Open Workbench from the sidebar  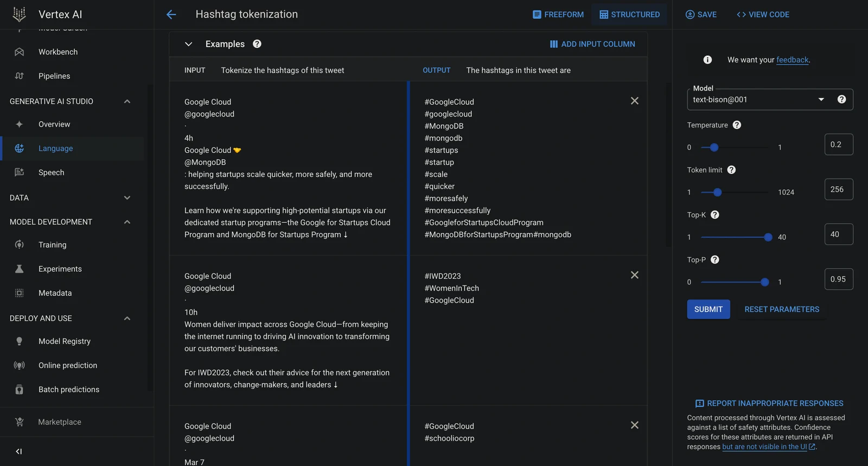[x=58, y=52]
